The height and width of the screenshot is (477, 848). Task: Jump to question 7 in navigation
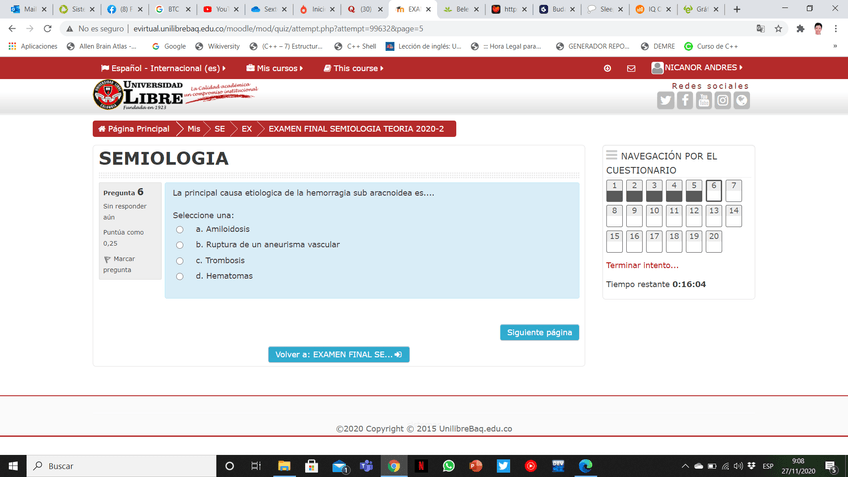tap(733, 191)
